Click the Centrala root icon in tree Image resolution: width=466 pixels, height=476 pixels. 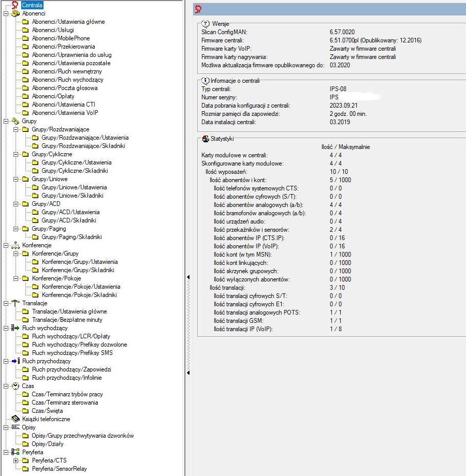[15, 5]
